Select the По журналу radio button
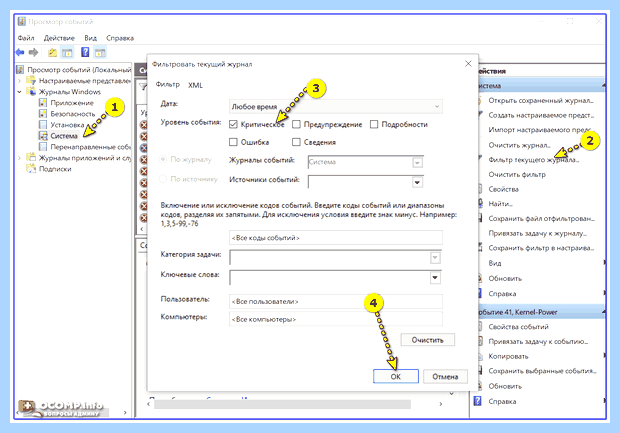Screen dimensions: 620x433 [163, 159]
